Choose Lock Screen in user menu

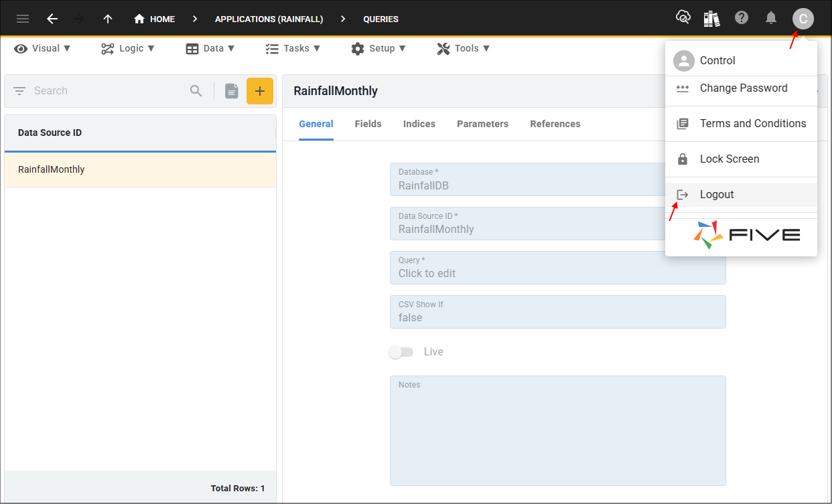pyautogui.click(x=729, y=159)
